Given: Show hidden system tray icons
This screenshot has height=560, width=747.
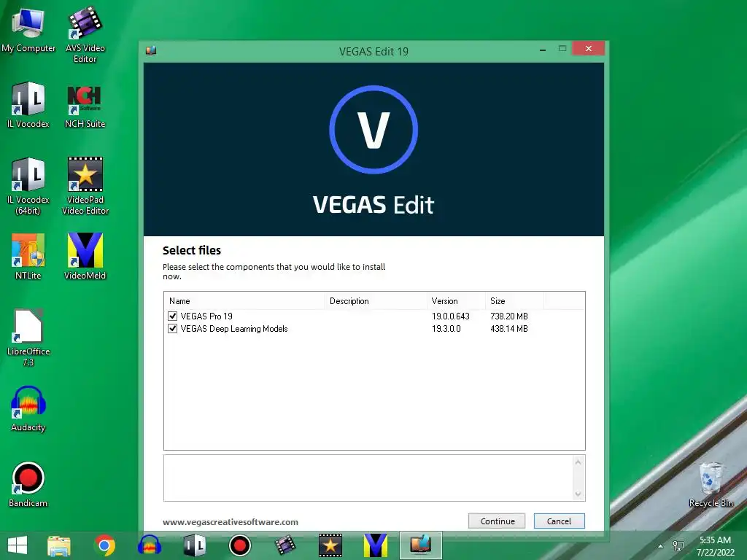Looking at the screenshot, I should pos(660,546).
